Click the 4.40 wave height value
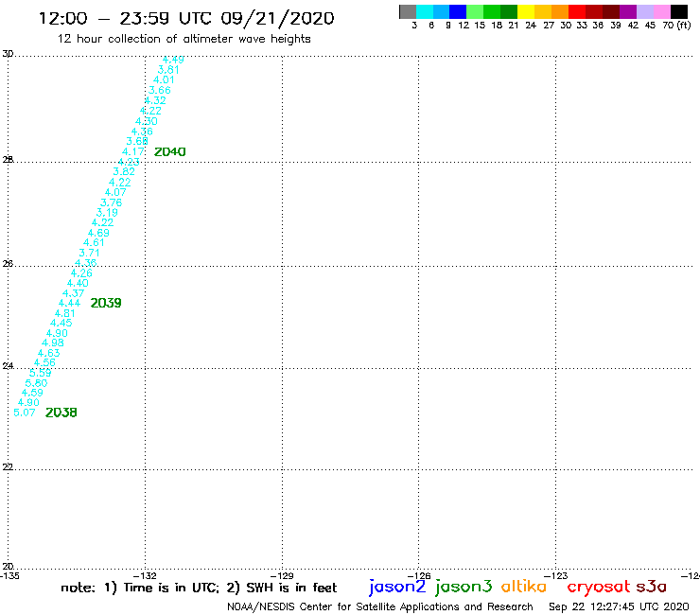The height and width of the screenshot is (615, 700). 78,283
